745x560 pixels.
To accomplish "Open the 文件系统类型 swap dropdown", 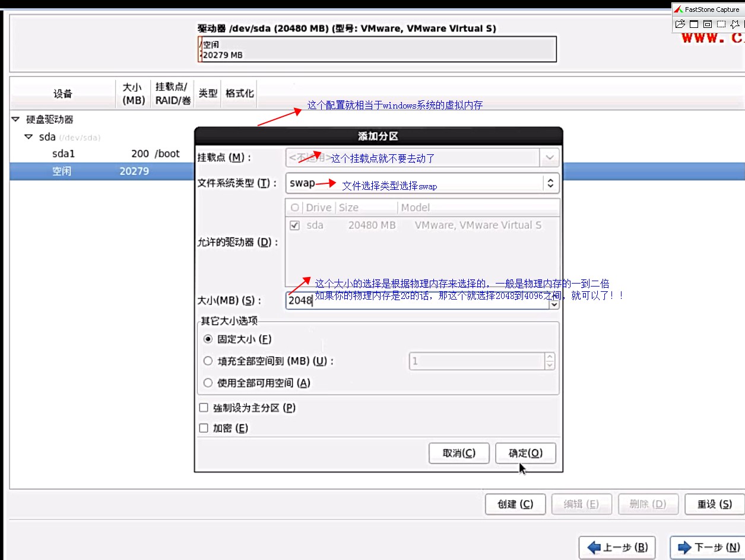I will (423, 183).
